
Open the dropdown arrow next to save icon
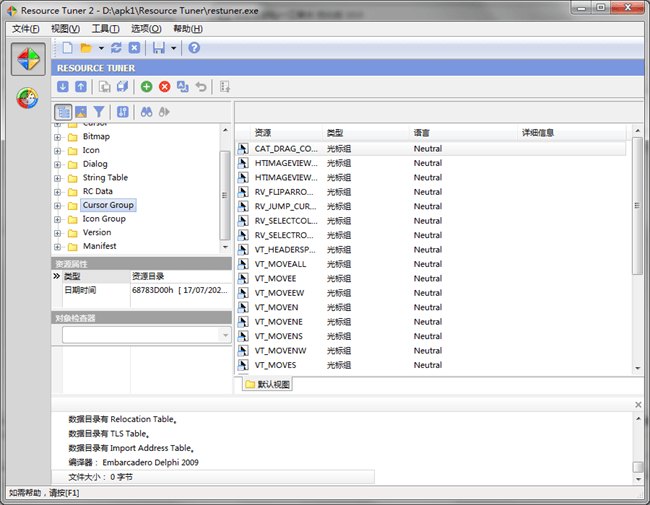(x=173, y=48)
